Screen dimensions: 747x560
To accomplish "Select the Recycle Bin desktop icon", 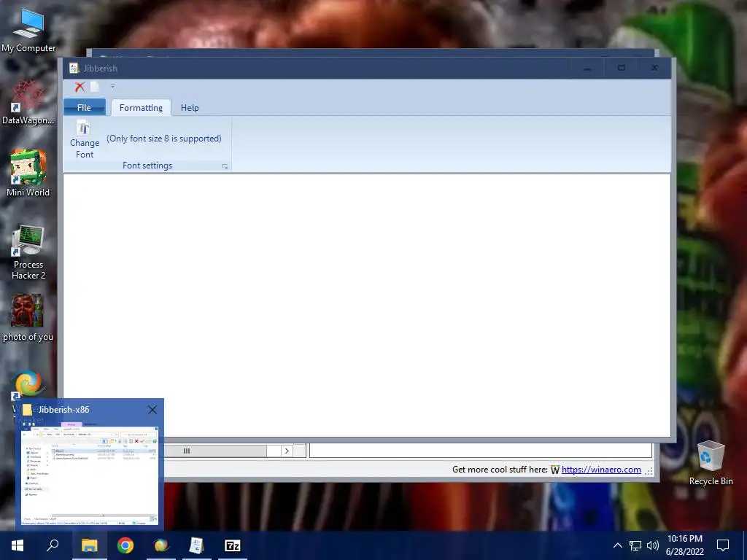I will pyautogui.click(x=711, y=463).
